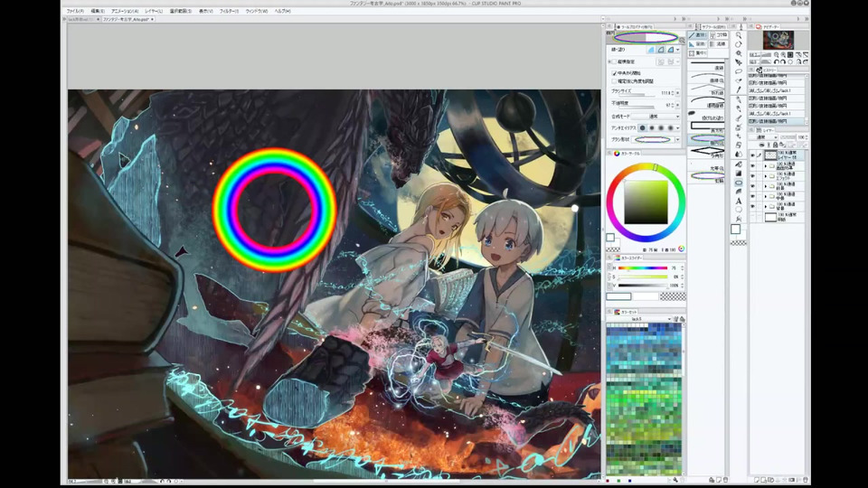Select the Move layer tool
Image resolution: width=868 pixels, height=488 pixels.
coord(739,62)
